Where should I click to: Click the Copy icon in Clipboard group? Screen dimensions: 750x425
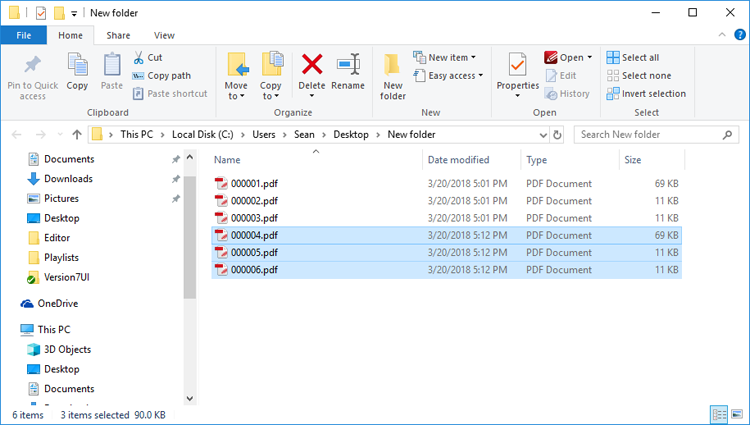[77, 65]
